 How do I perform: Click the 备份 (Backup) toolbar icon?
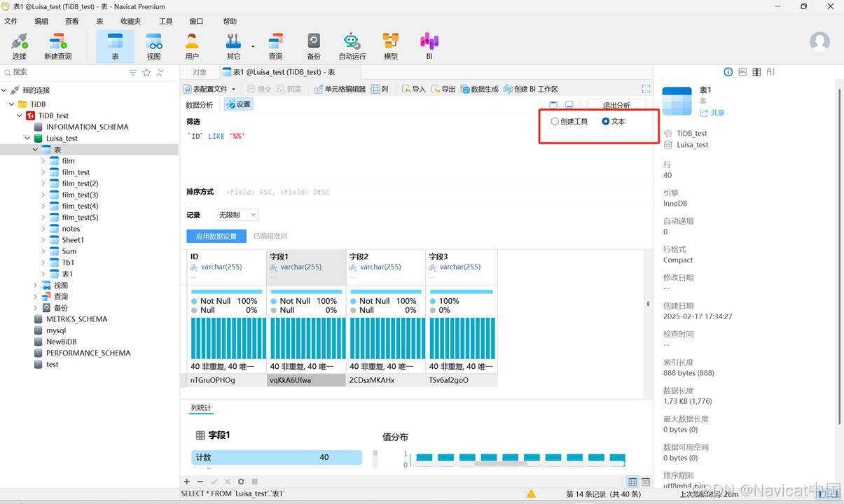[x=314, y=46]
